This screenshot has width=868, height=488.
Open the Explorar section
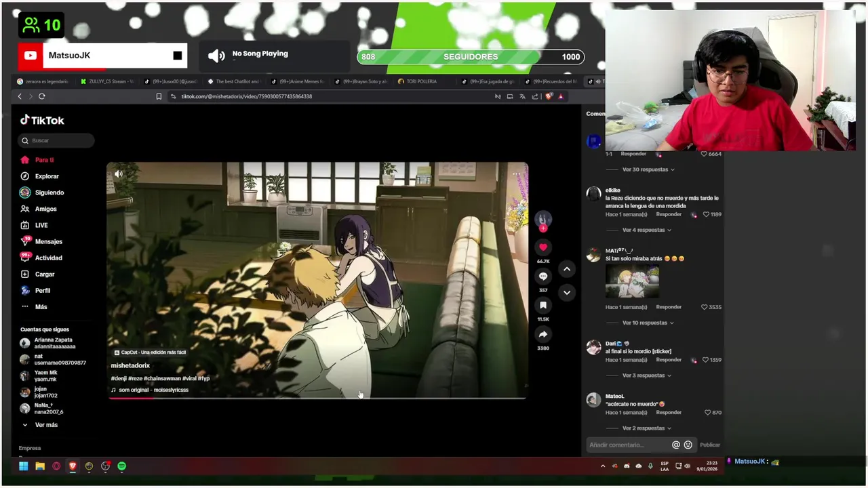[x=39, y=176]
